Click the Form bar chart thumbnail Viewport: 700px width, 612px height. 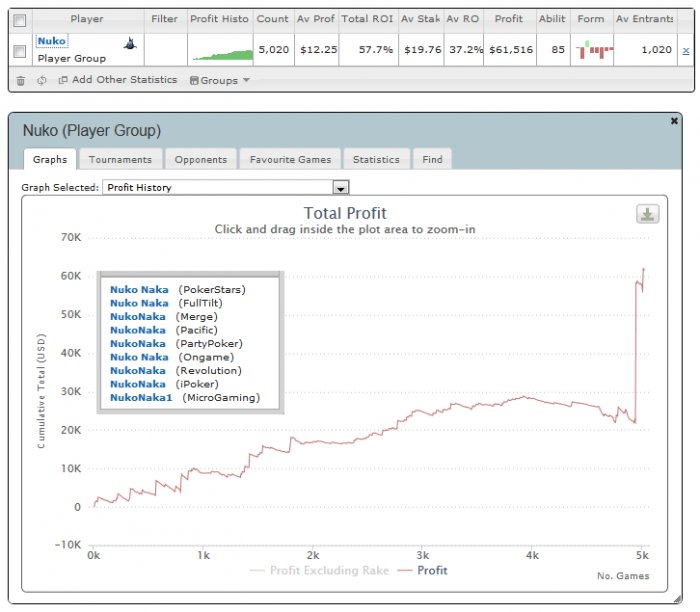tap(594, 50)
